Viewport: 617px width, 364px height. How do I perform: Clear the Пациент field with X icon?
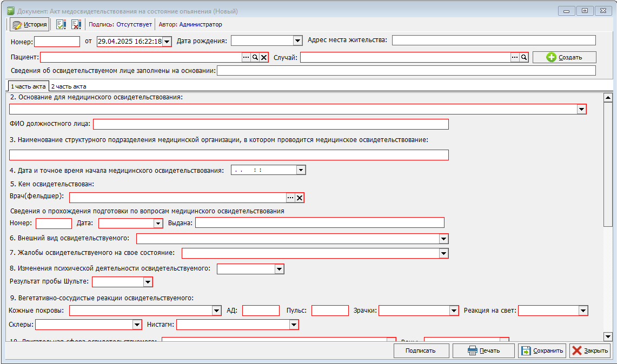coord(264,57)
